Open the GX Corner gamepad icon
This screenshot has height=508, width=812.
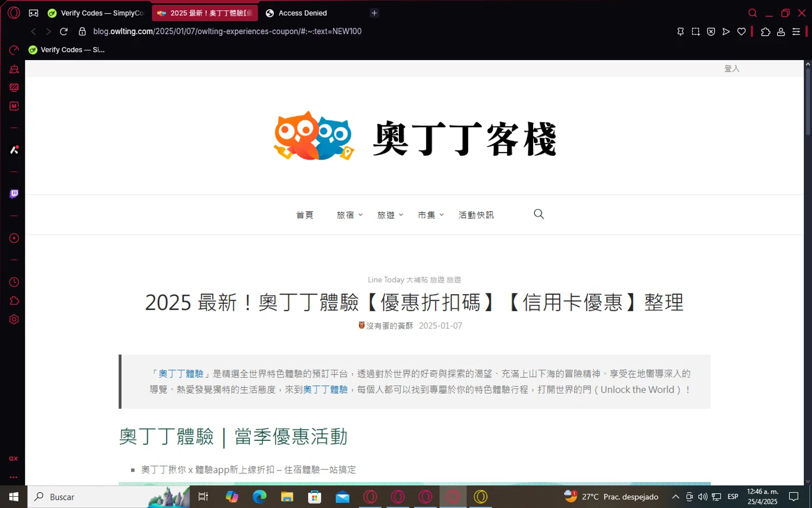[x=34, y=13]
